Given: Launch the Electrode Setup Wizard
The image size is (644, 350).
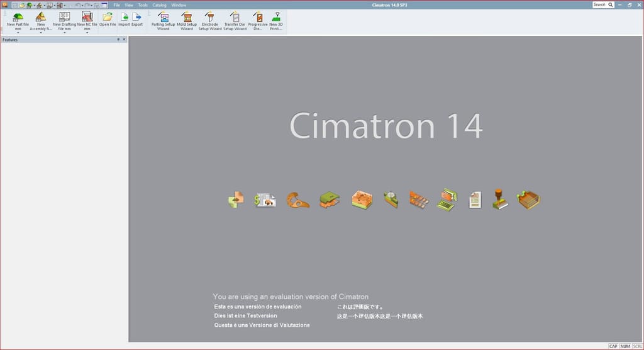Looking at the screenshot, I should point(210,21).
